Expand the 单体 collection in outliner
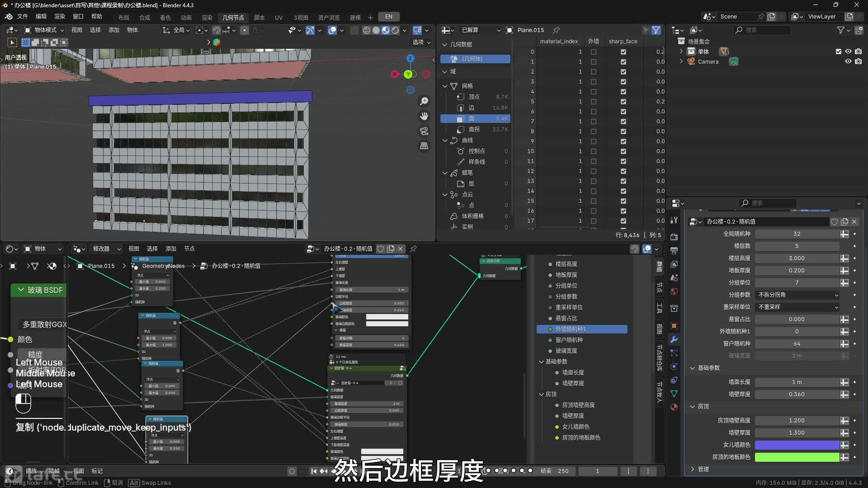This screenshot has height=488, width=868. [x=681, y=52]
